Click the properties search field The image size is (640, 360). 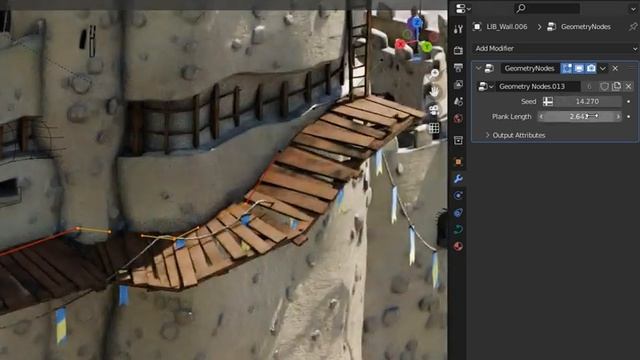click(547, 8)
